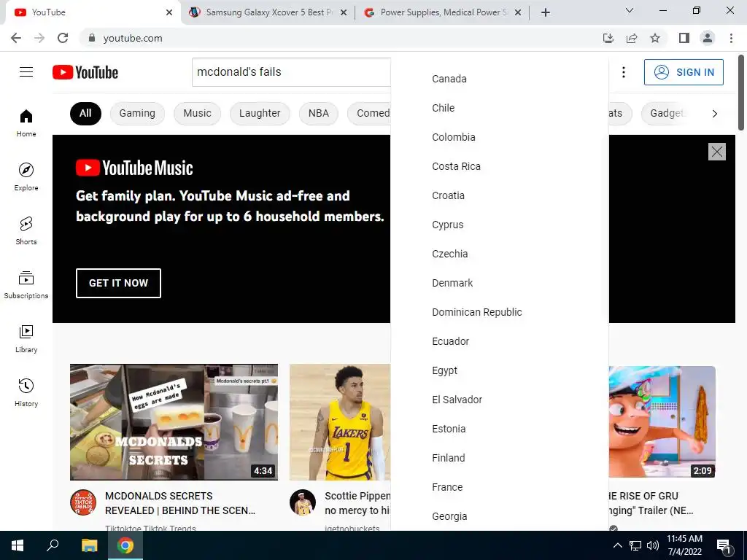Choose Cyprus from location list
The width and height of the screenshot is (747, 560).
[500, 225]
